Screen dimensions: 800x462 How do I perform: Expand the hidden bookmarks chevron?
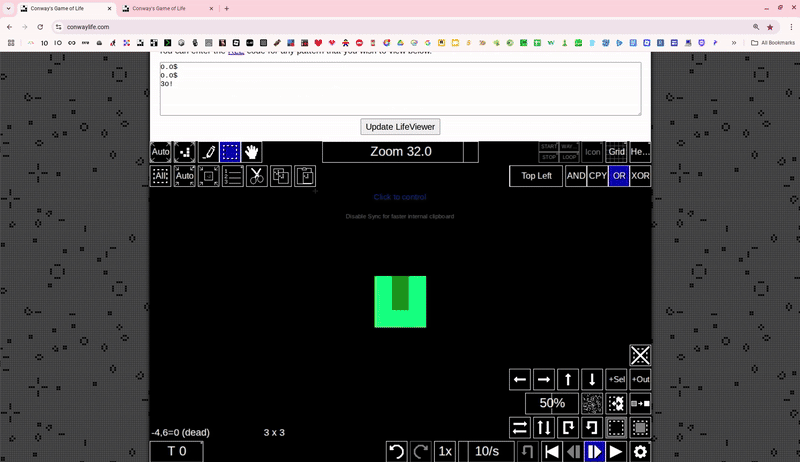coord(734,43)
